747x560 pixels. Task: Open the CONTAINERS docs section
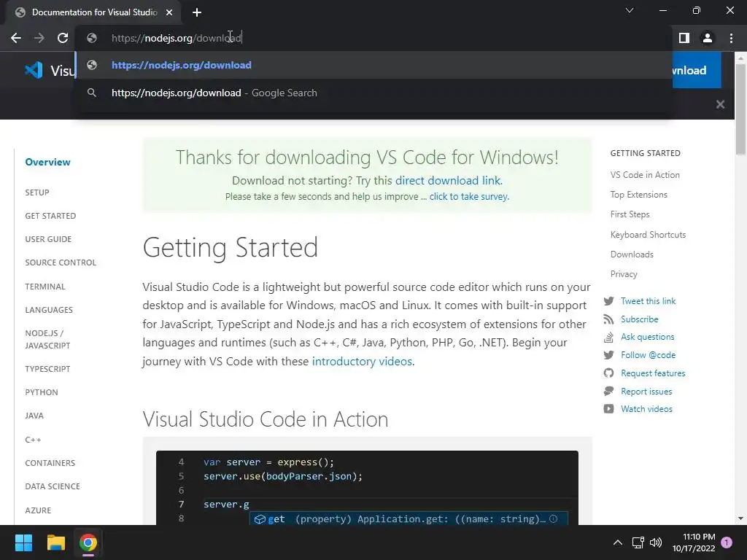50,463
